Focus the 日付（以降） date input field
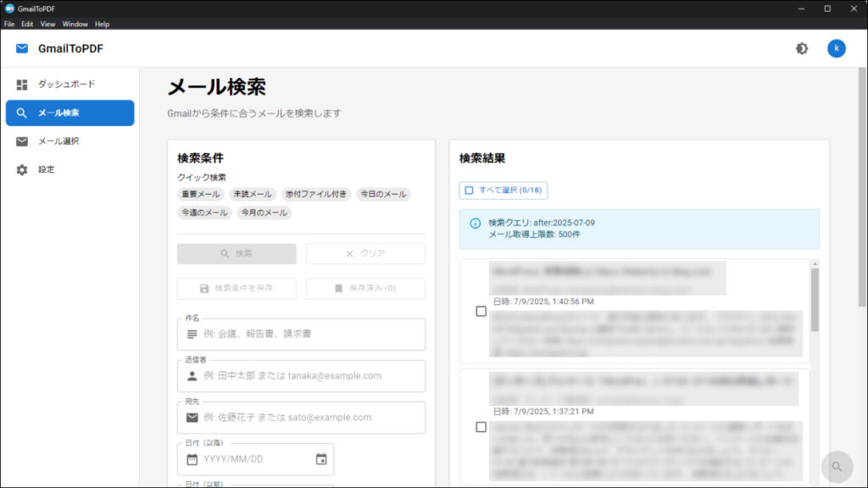Viewport: 868px width, 488px height. tap(255, 459)
